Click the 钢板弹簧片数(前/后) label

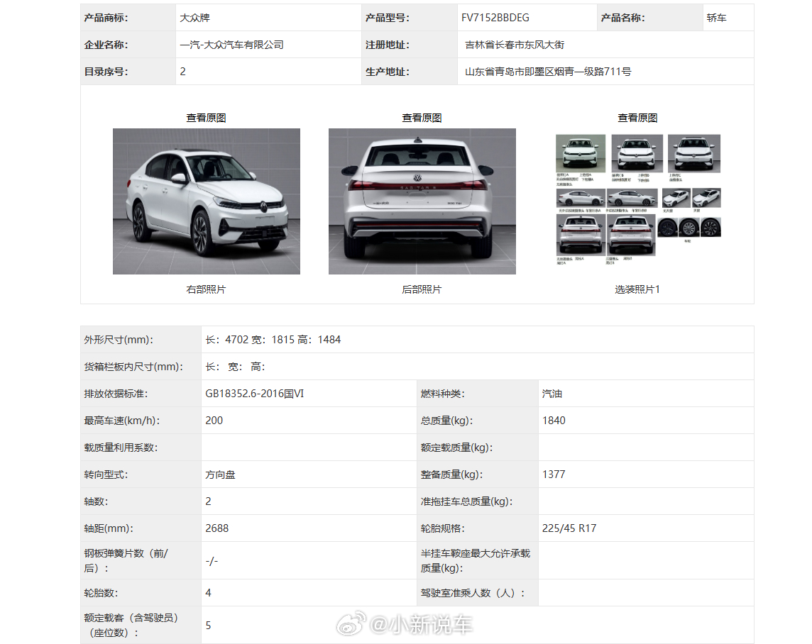click(x=126, y=560)
